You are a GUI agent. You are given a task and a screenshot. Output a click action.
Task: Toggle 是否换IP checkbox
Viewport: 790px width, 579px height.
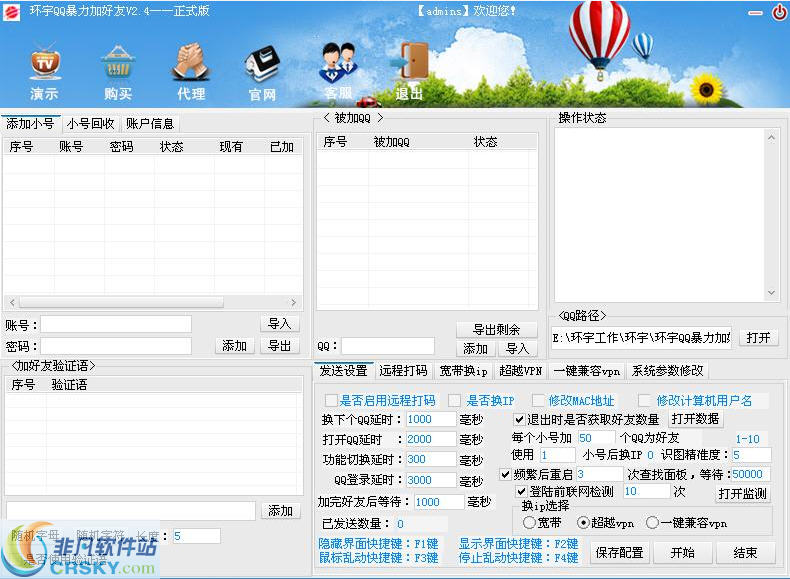[454, 401]
